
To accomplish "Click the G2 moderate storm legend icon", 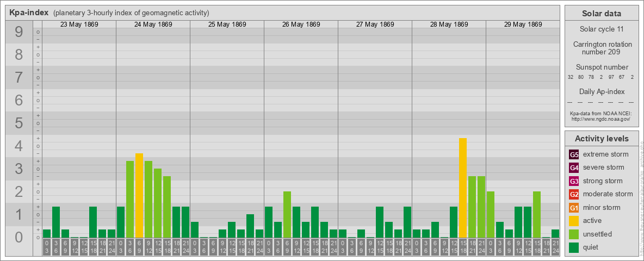I will point(574,194).
